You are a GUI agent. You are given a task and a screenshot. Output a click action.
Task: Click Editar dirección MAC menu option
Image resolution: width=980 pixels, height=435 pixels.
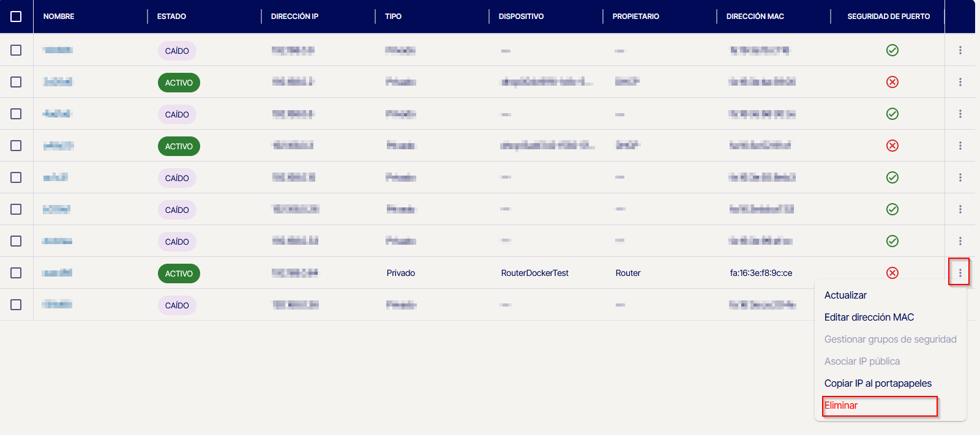click(869, 318)
